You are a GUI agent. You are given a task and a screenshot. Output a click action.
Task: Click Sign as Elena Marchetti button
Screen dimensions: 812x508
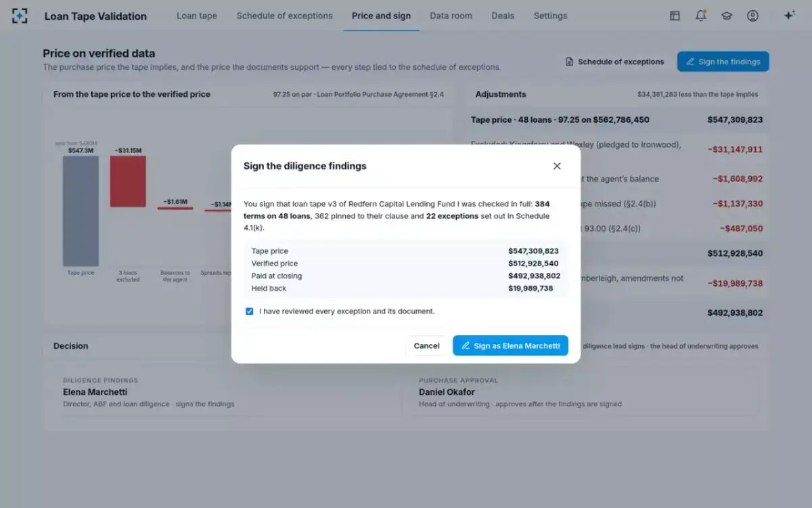[510, 345]
